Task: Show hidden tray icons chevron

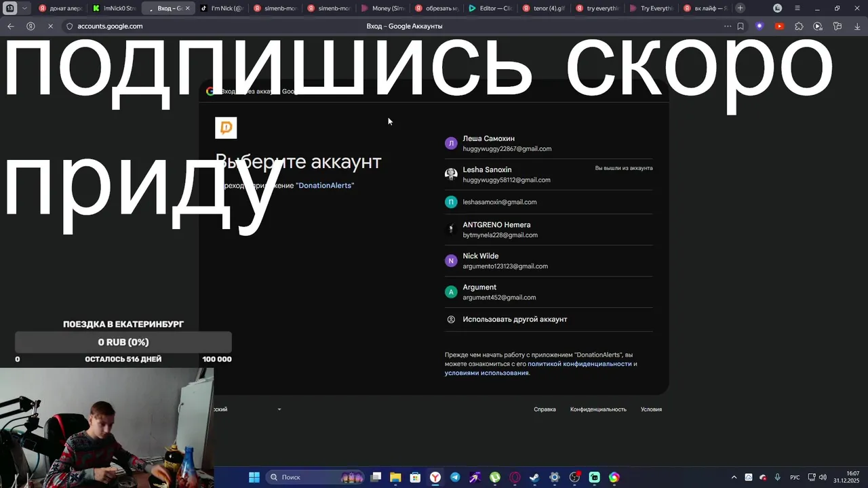Action: tap(734, 477)
